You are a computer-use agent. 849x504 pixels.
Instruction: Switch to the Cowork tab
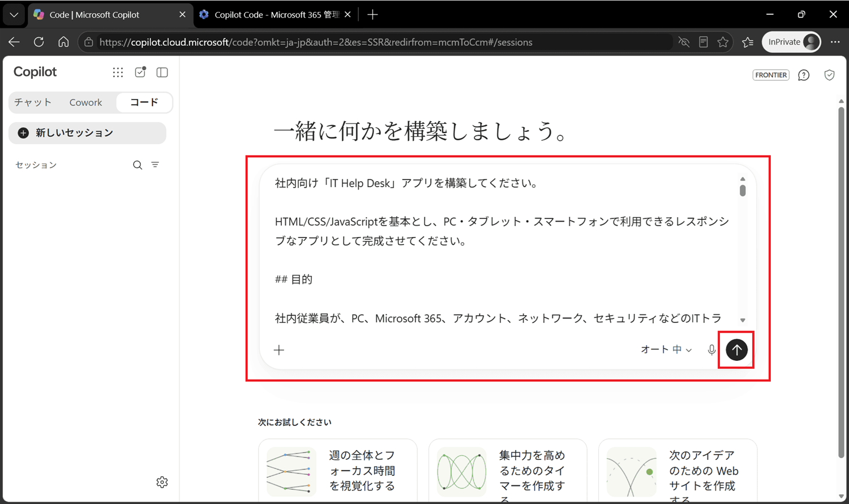(x=85, y=102)
